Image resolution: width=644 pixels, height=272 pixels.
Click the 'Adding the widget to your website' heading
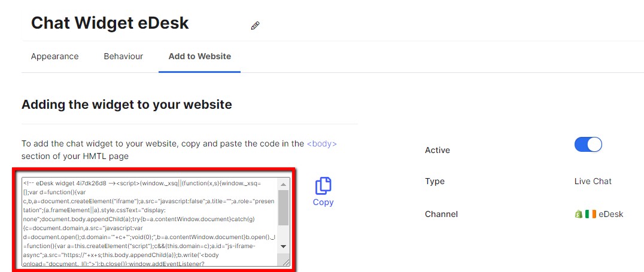126,105
